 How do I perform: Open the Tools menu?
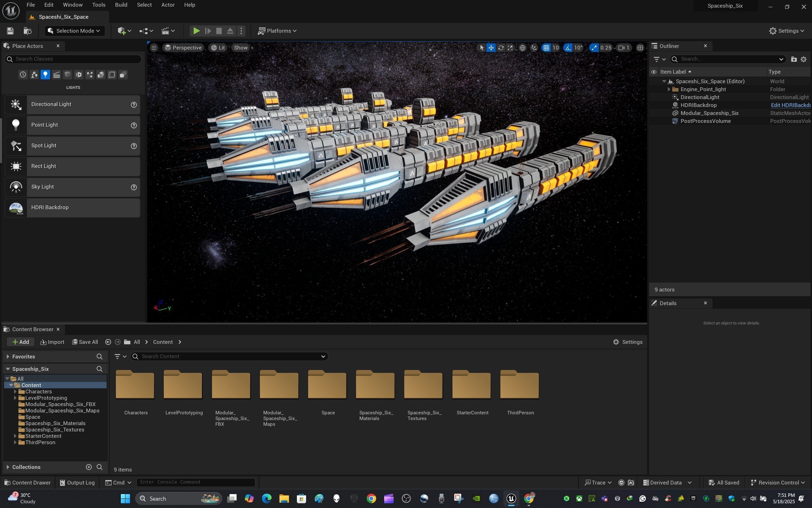[x=99, y=5]
